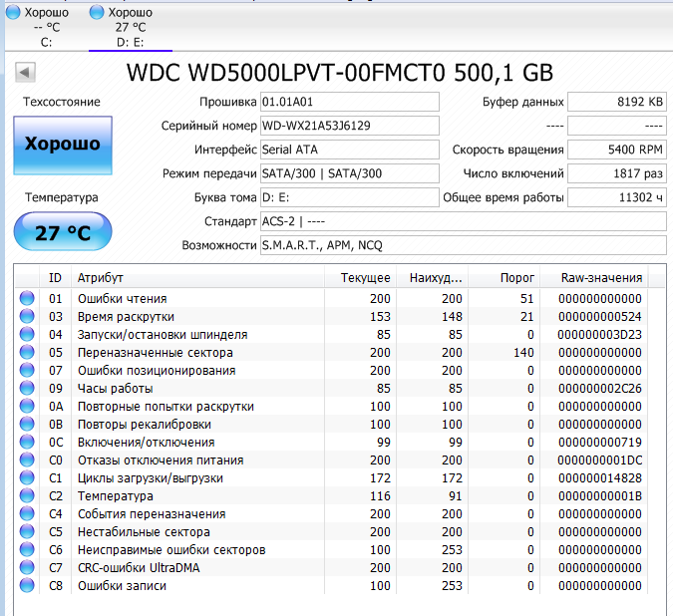Select the Циклы загрузки/выгрузки attribute text
Viewport: 673px width, 616px height.
[151, 478]
